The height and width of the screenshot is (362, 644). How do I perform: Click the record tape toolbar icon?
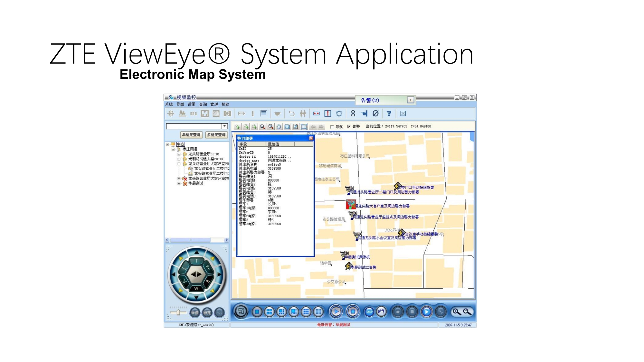(316, 114)
